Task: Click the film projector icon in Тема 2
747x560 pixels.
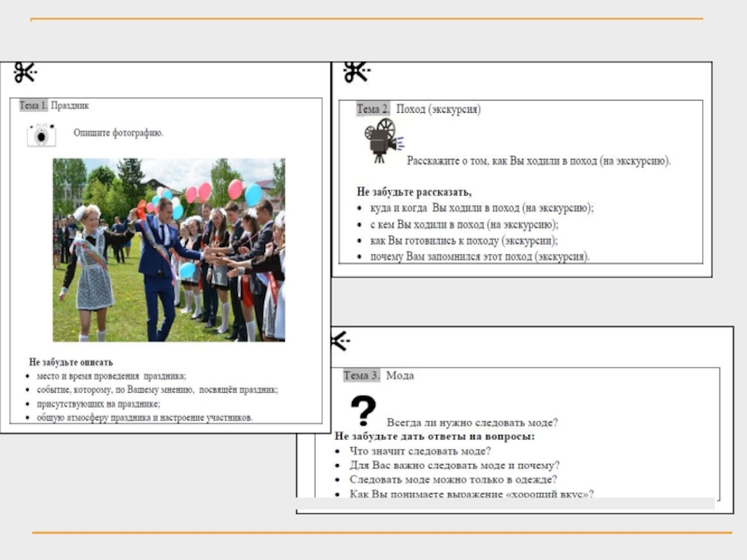Action: [x=384, y=141]
